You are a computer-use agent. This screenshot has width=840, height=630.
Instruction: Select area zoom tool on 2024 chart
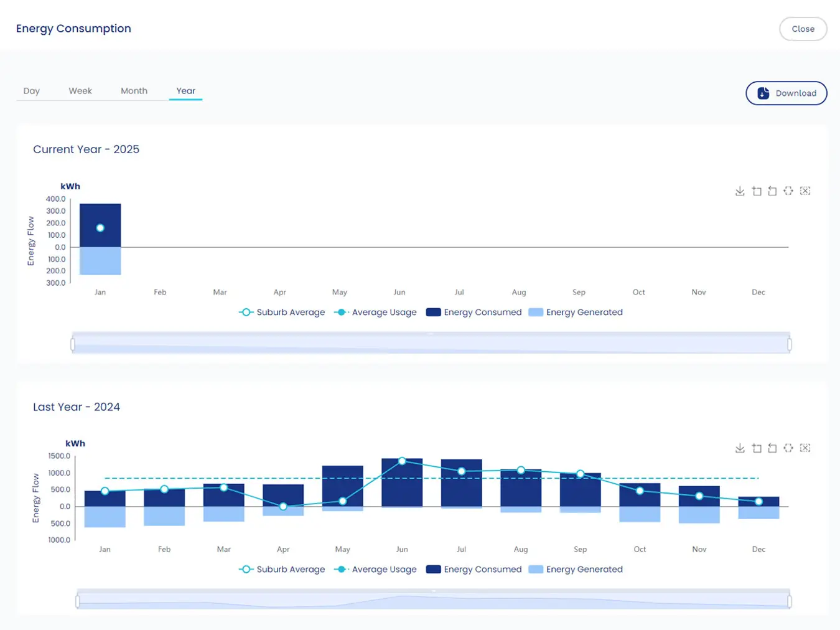[757, 448]
